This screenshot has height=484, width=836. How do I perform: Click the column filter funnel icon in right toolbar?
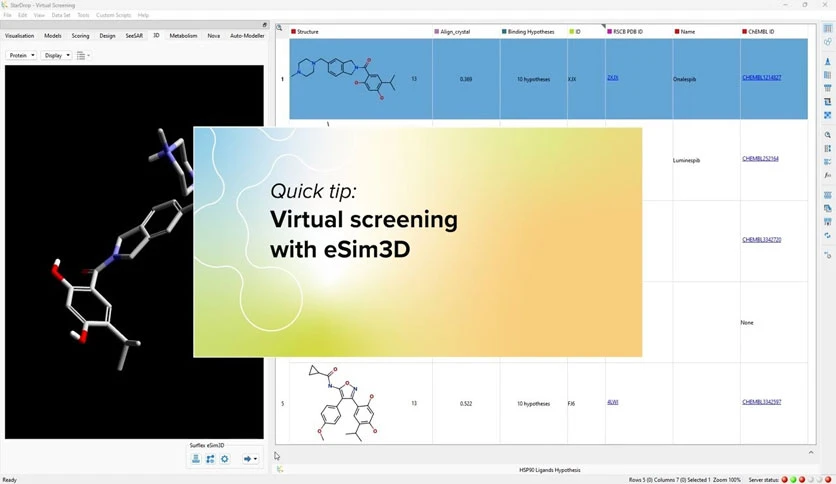click(x=827, y=88)
